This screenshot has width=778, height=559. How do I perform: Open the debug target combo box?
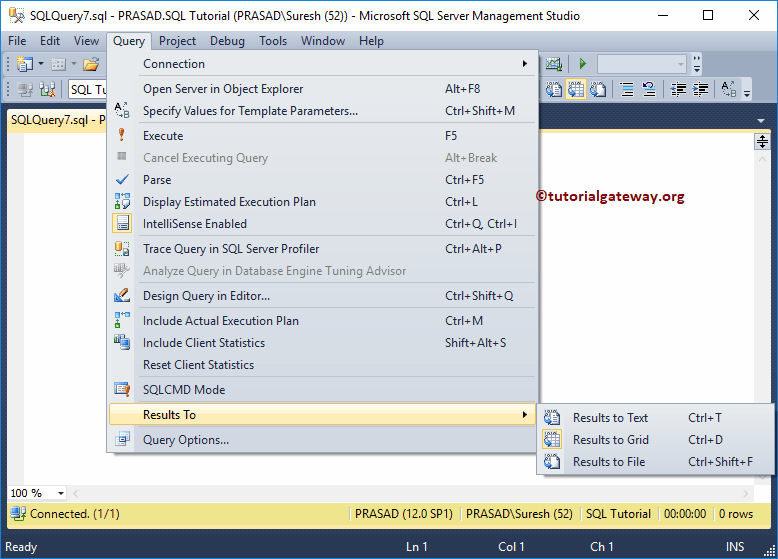(x=642, y=64)
